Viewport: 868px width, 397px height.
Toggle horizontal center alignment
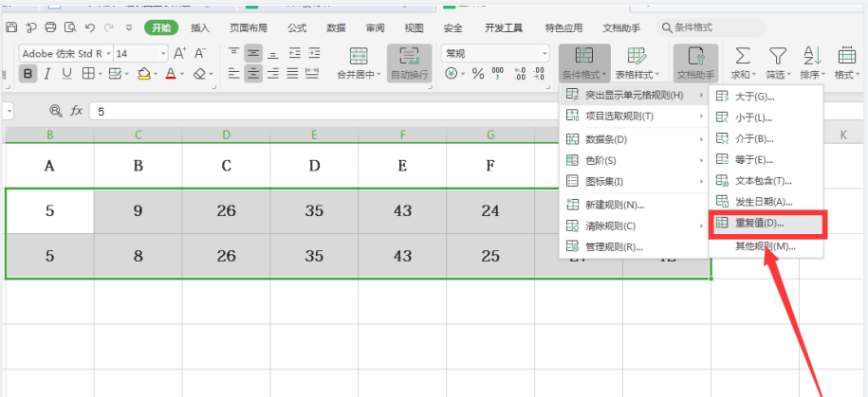click(253, 73)
